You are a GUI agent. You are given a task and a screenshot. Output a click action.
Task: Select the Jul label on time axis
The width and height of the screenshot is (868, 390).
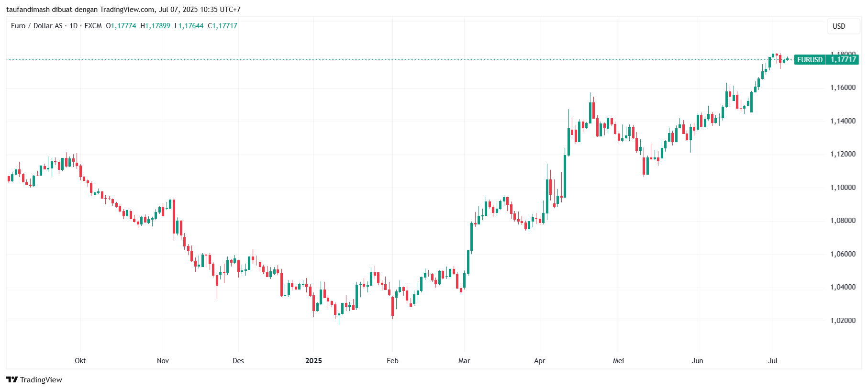tap(773, 361)
